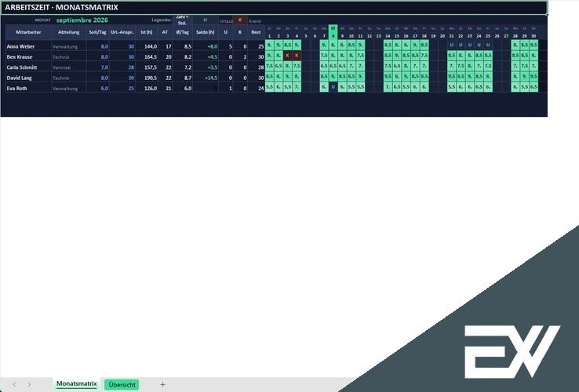
Task: Select Ben Krause's red K cell on day 3
Action: click(x=288, y=56)
